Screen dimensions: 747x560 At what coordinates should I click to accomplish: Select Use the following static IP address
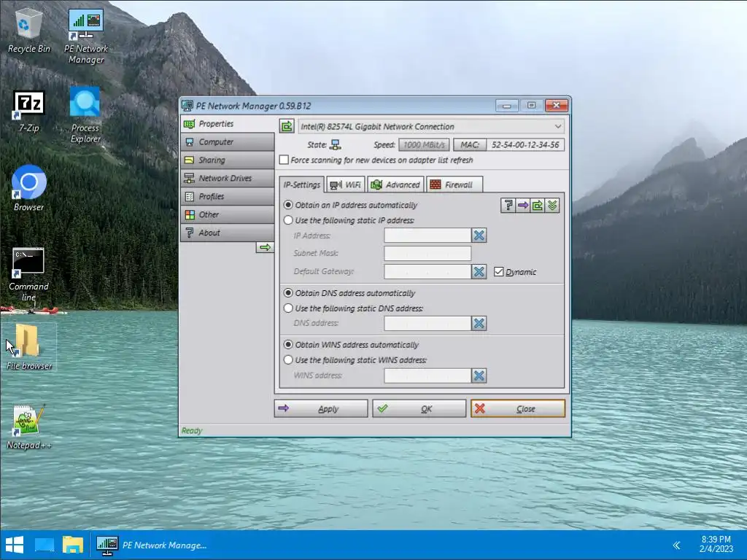tap(349, 220)
